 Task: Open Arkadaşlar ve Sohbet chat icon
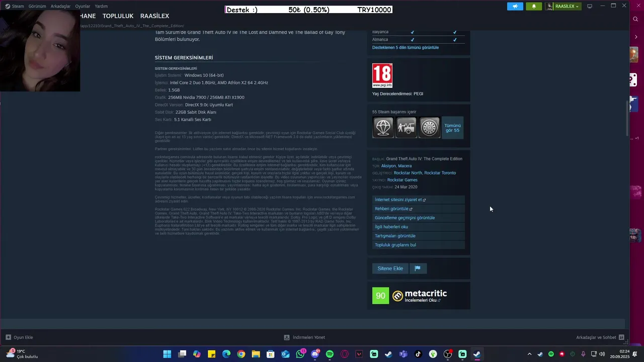click(621, 337)
